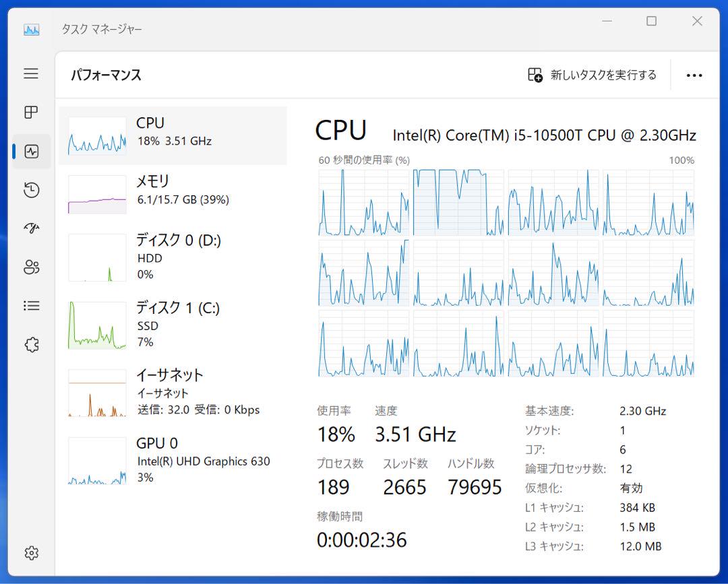The image size is (728, 584).
Task: Click 新しいタスクを実行する button
Action: point(593,75)
